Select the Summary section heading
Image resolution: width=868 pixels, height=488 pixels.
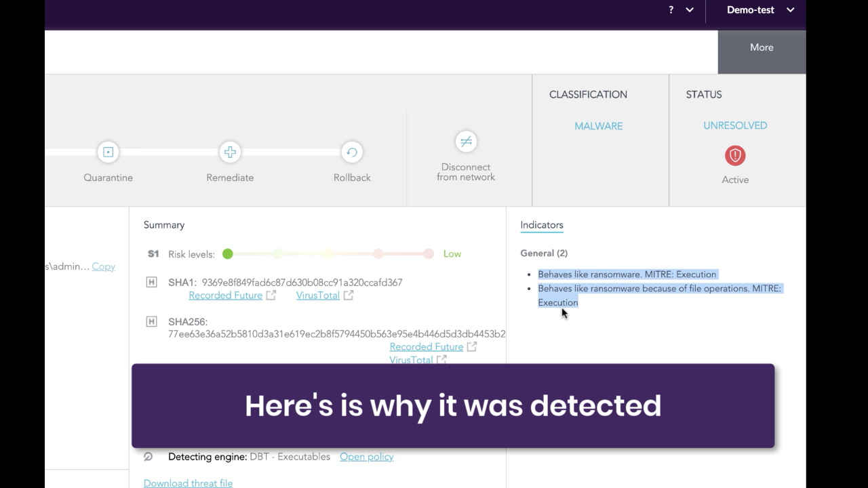click(x=164, y=225)
